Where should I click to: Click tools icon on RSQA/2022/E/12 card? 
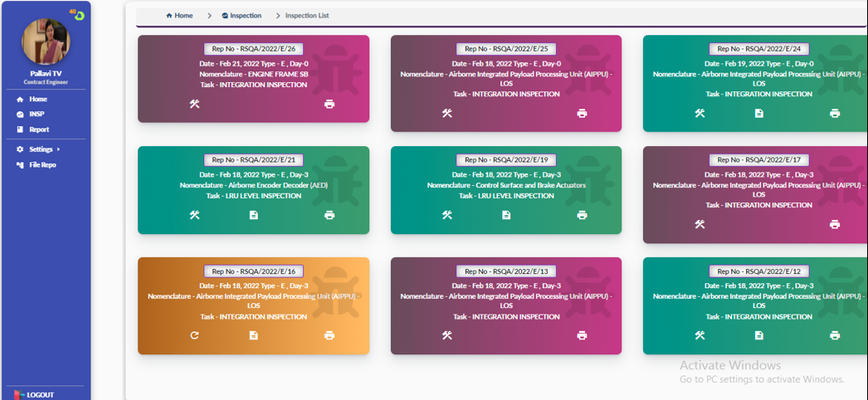tap(700, 335)
